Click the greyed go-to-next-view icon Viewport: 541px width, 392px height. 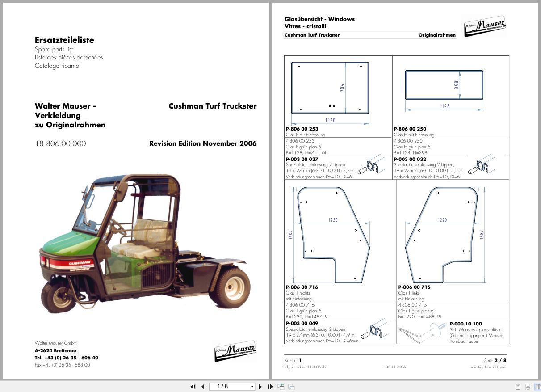291,387
